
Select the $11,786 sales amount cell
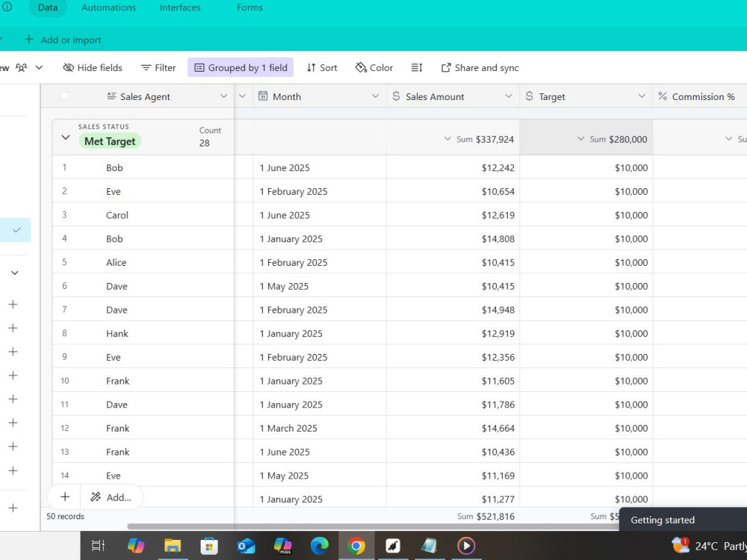click(x=453, y=404)
